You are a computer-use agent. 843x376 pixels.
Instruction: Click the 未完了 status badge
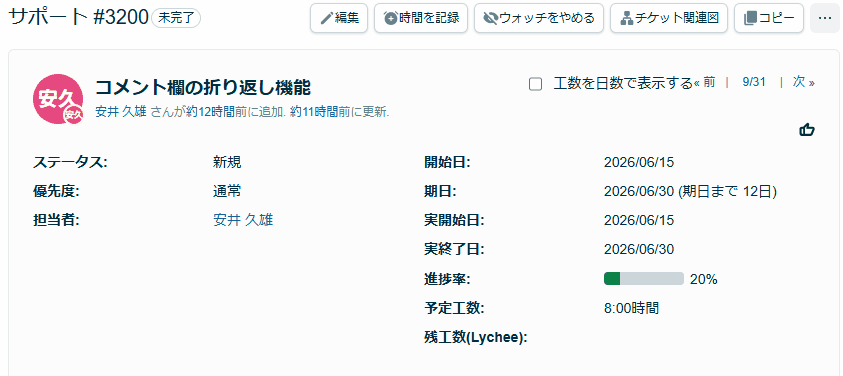click(176, 18)
